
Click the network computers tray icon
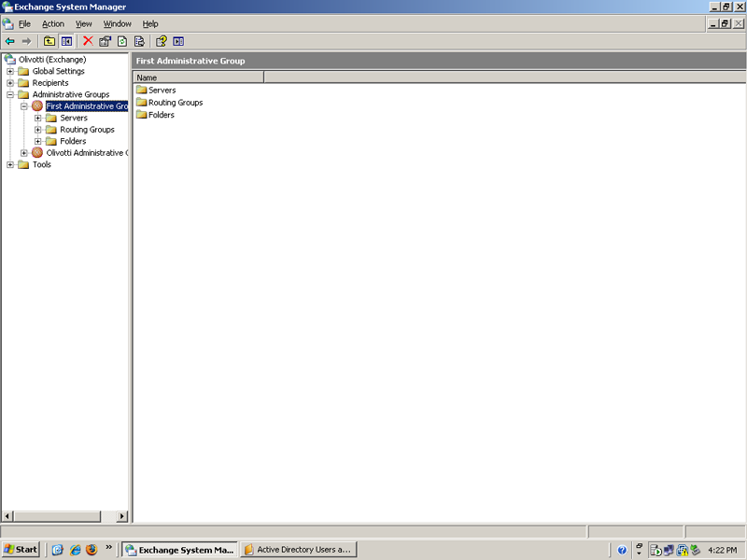(x=669, y=550)
